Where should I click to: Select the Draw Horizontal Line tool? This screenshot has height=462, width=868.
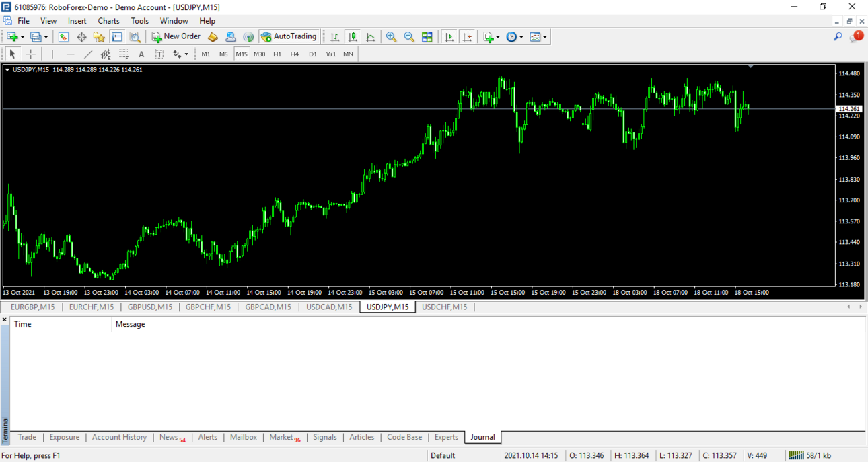pyautogui.click(x=71, y=54)
